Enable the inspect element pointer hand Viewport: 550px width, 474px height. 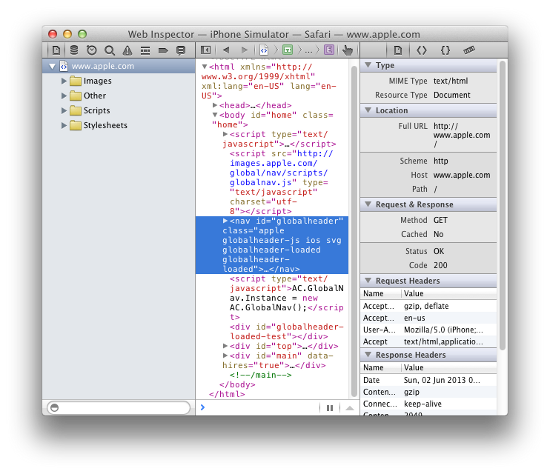coord(348,50)
